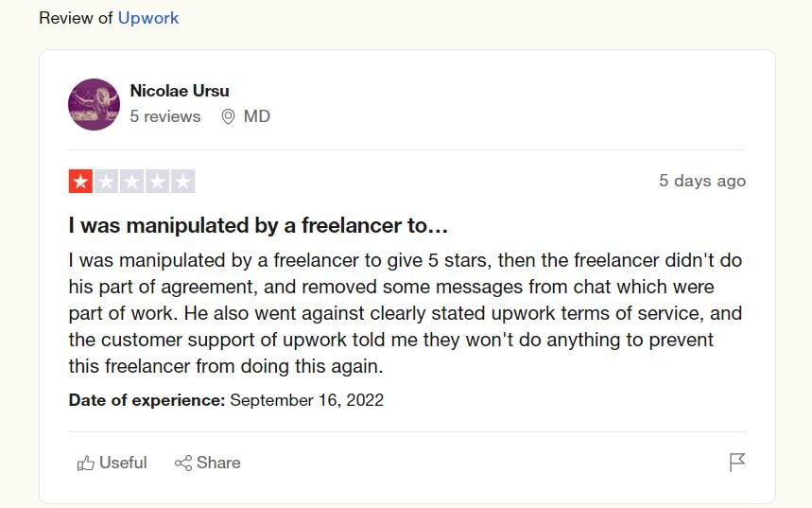Click the fifth gray rating star
This screenshot has height=508, width=812.
tap(182, 182)
